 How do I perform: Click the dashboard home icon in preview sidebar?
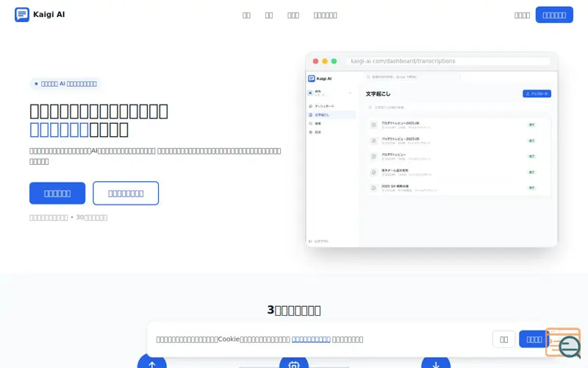coord(310,106)
